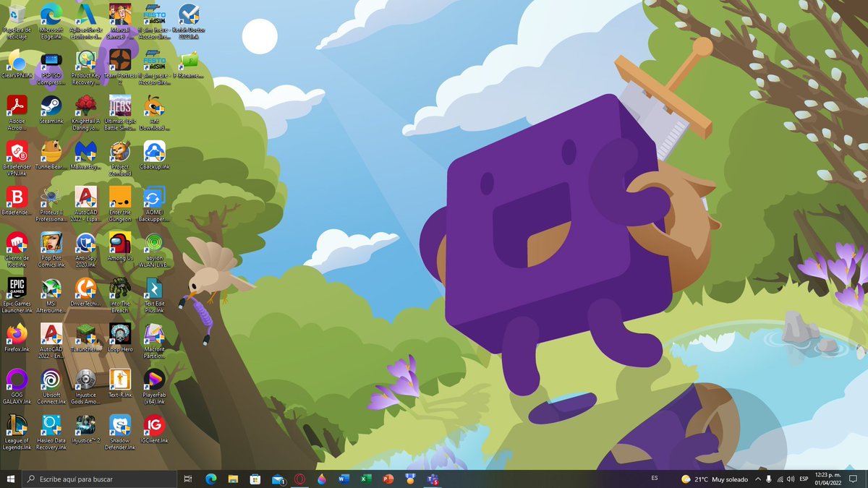Launch Opera browser from the taskbar

click(299, 479)
